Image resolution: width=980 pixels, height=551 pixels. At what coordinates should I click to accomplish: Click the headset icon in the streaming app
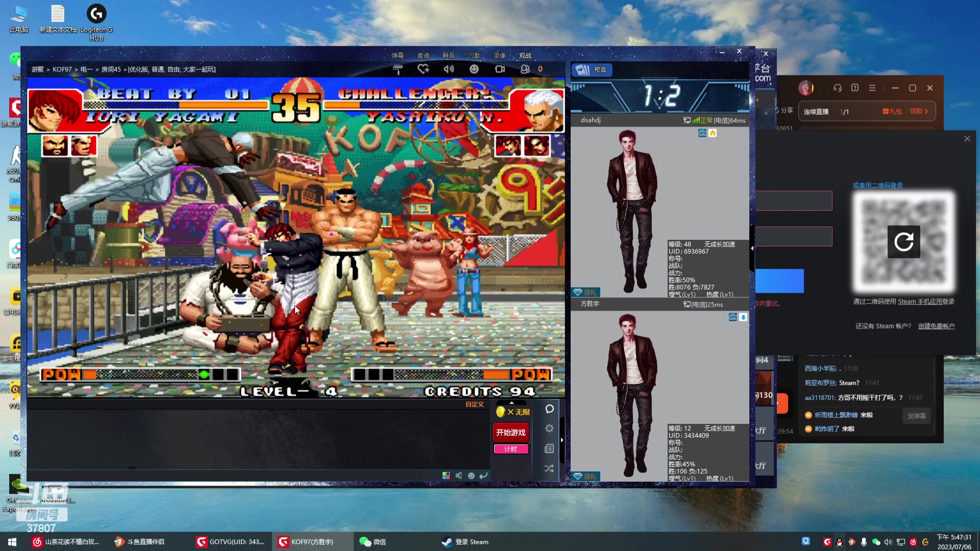(x=838, y=88)
